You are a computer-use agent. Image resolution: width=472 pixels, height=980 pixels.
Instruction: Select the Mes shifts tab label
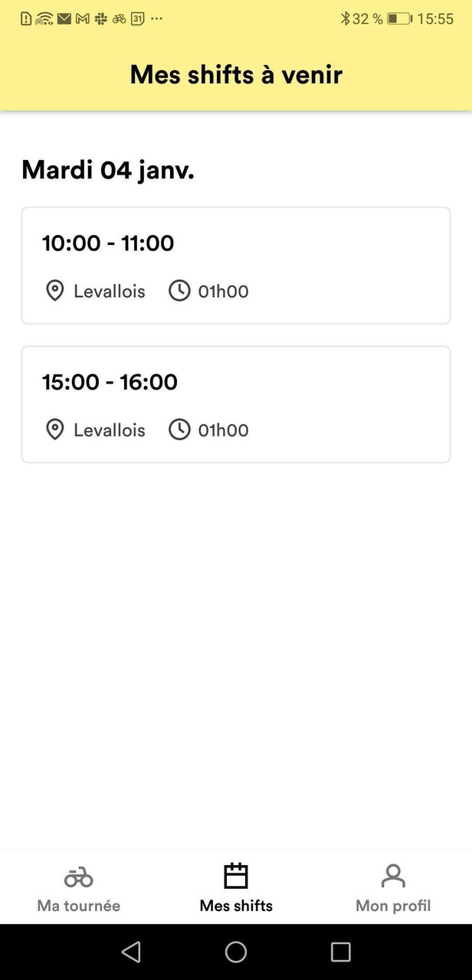click(236, 906)
